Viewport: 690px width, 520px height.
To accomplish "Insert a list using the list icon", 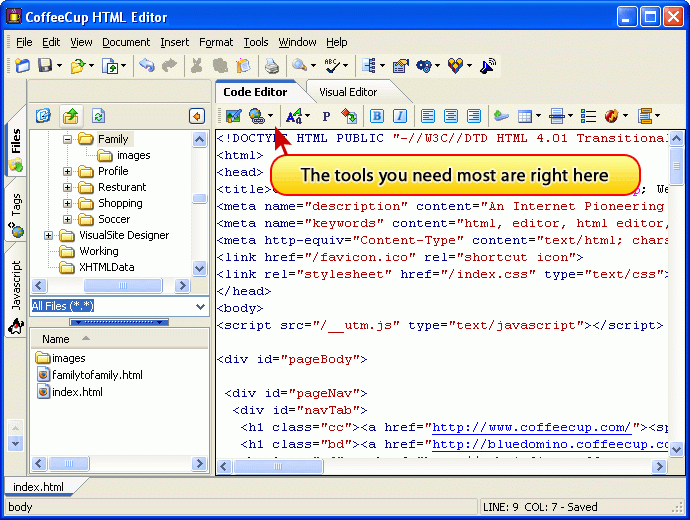I will [588, 117].
